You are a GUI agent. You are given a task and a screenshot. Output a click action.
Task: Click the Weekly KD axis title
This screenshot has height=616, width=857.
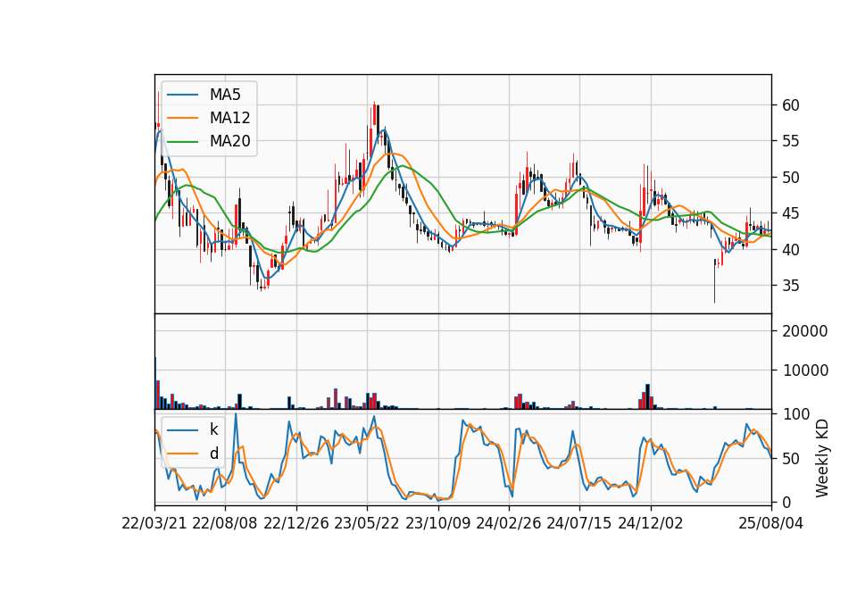pyautogui.click(x=821, y=459)
